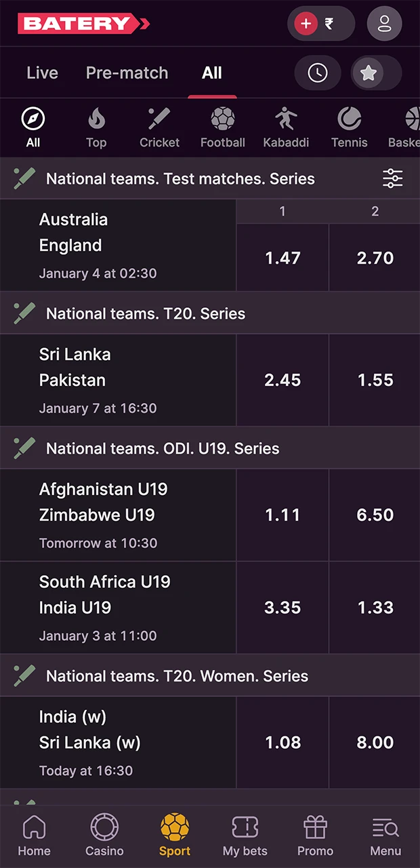Go to Home from bottom navigation
The height and width of the screenshot is (868, 420).
[x=34, y=834]
